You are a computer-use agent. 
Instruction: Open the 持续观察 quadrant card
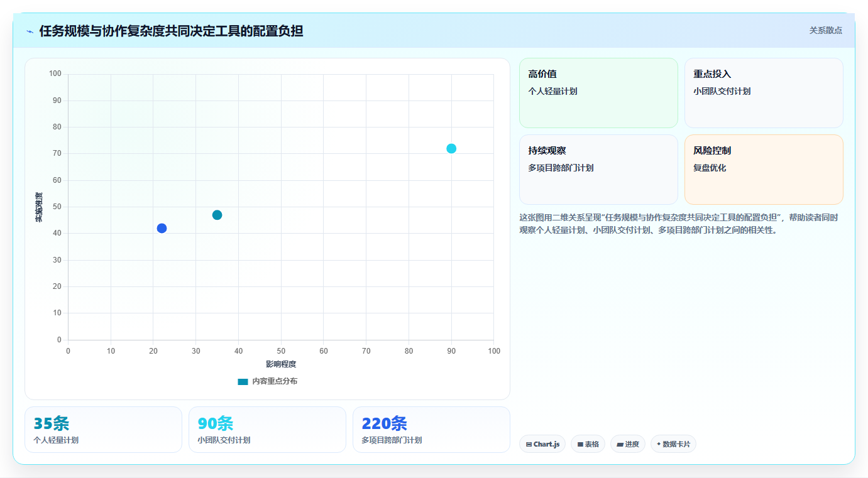pos(598,170)
